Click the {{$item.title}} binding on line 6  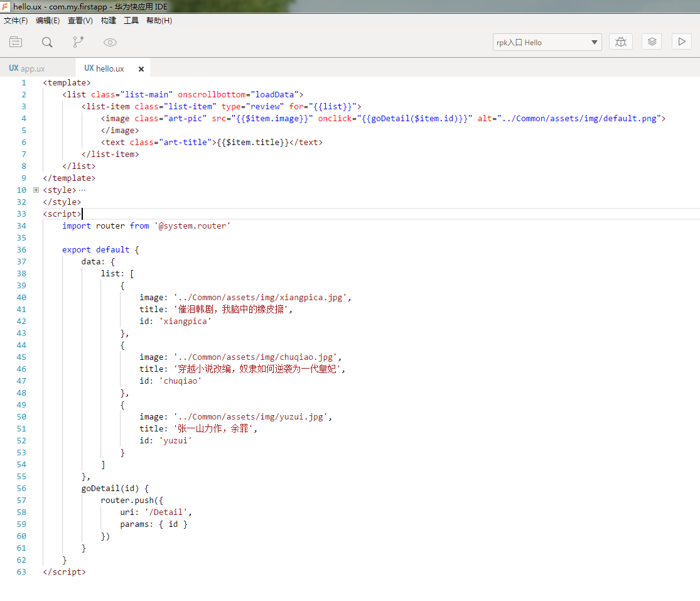pos(252,143)
